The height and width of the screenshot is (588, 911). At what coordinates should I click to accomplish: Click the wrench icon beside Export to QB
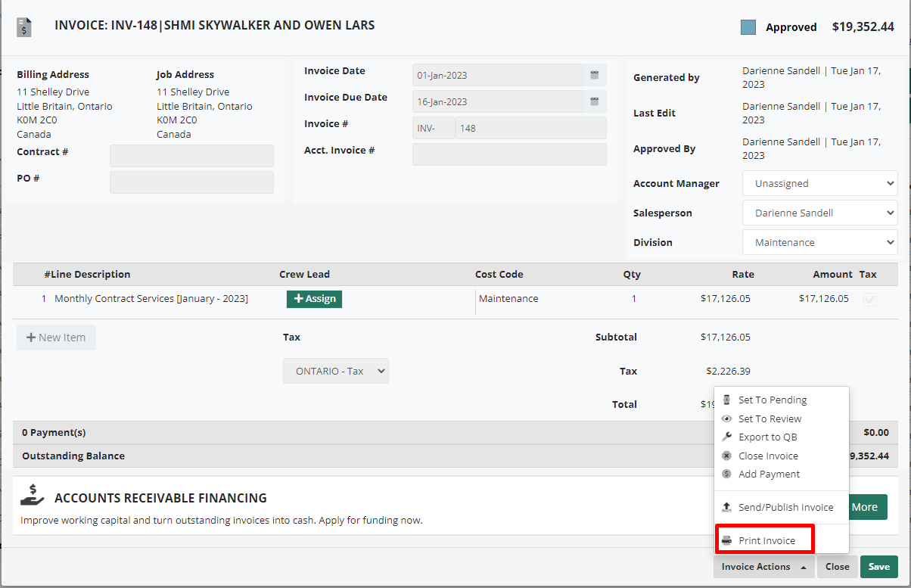[x=727, y=437]
